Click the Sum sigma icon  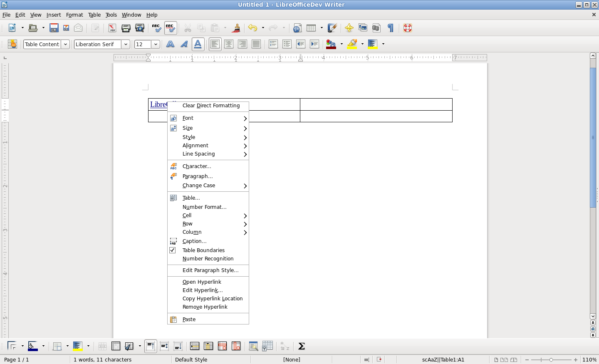(x=302, y=346)
